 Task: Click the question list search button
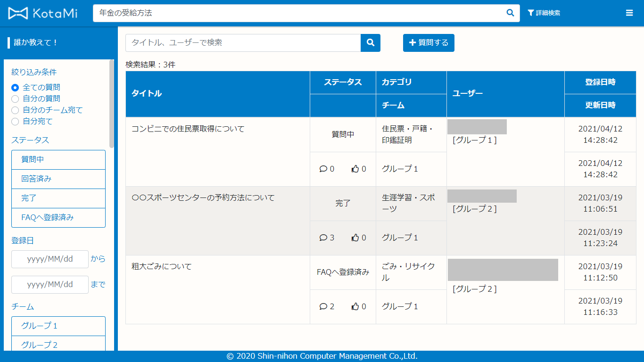pos(371,43)
